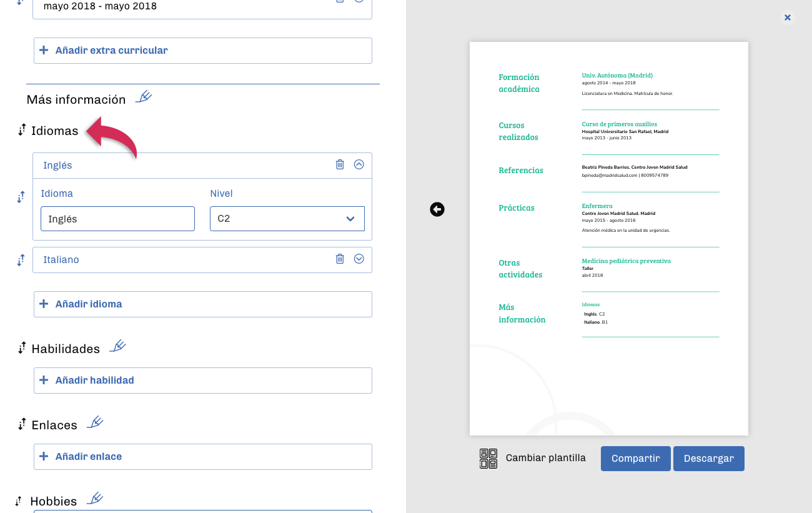Add a new language with Añadir idioma

pyautogui.click(x=203, y=304)
